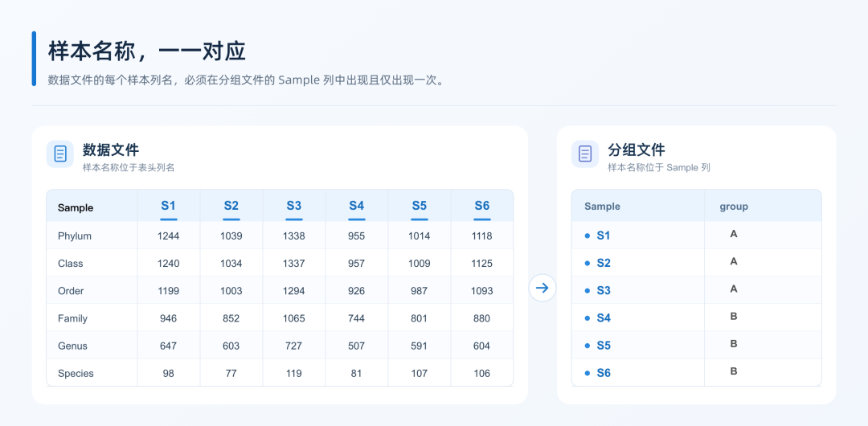Select the S6 column header
Screen dimensions: 868x426
(x=482, y=206)
